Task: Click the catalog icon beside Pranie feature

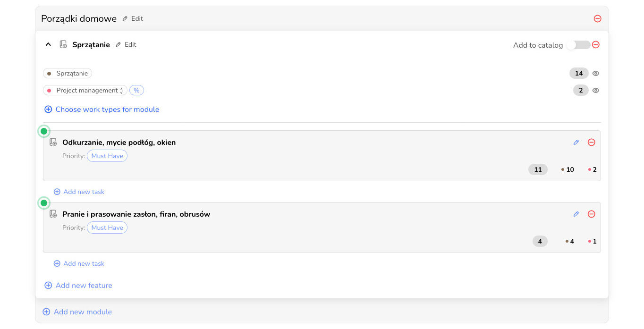Action: 53,214
